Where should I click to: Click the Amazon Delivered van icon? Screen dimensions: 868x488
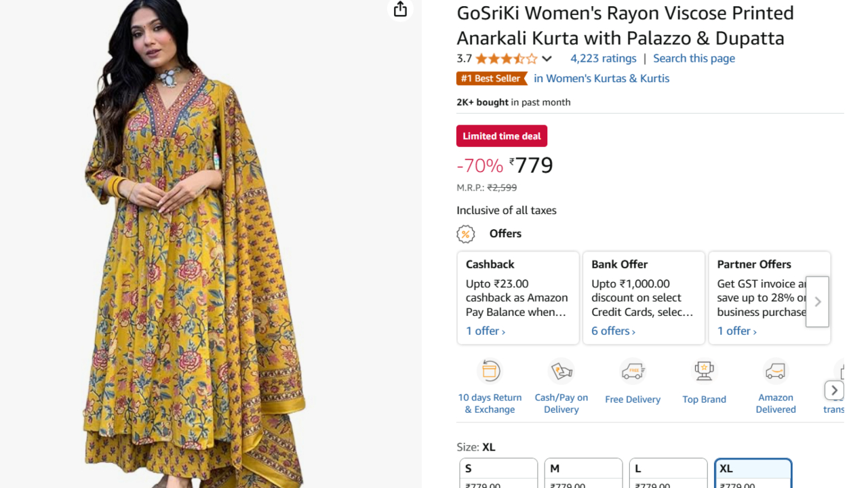tap(775, 371)
